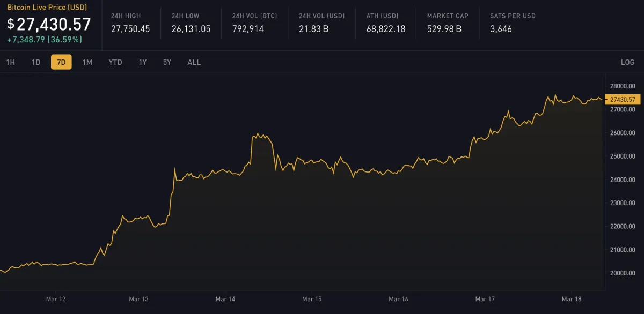Viewport: 644px width, 314px height.
Task: Switch chart to 1M range
Action: point(87,62)
